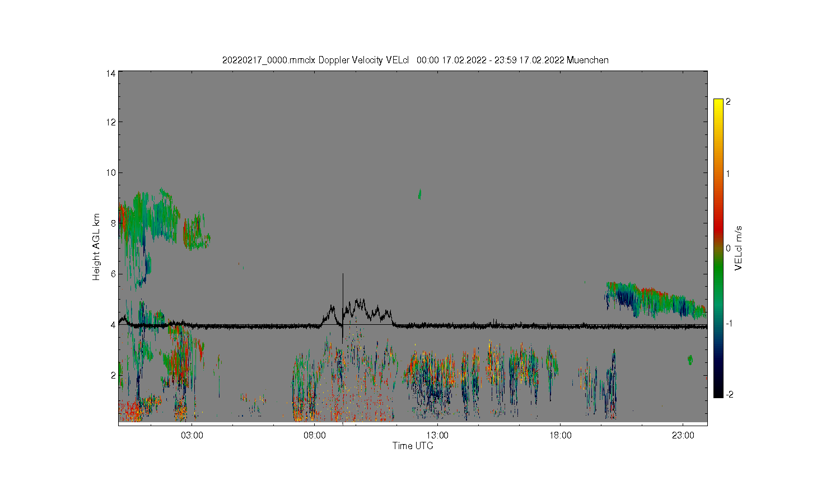Viewport: 840px width, 504px height.
Task: Click the plot title '20220217_0000.mmclx Doppler Velocity'
Action: point(316,60)
